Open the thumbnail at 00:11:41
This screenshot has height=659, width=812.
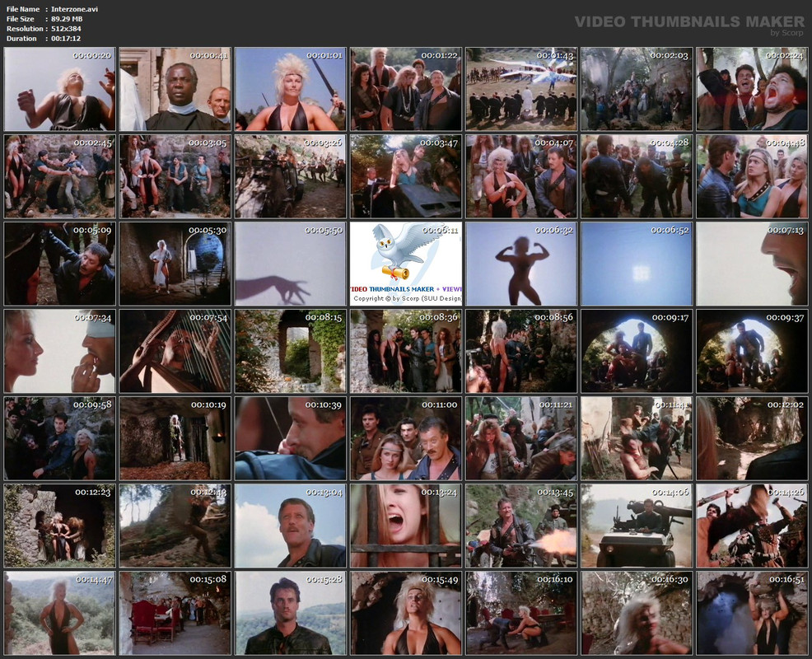tap(637, 439)
